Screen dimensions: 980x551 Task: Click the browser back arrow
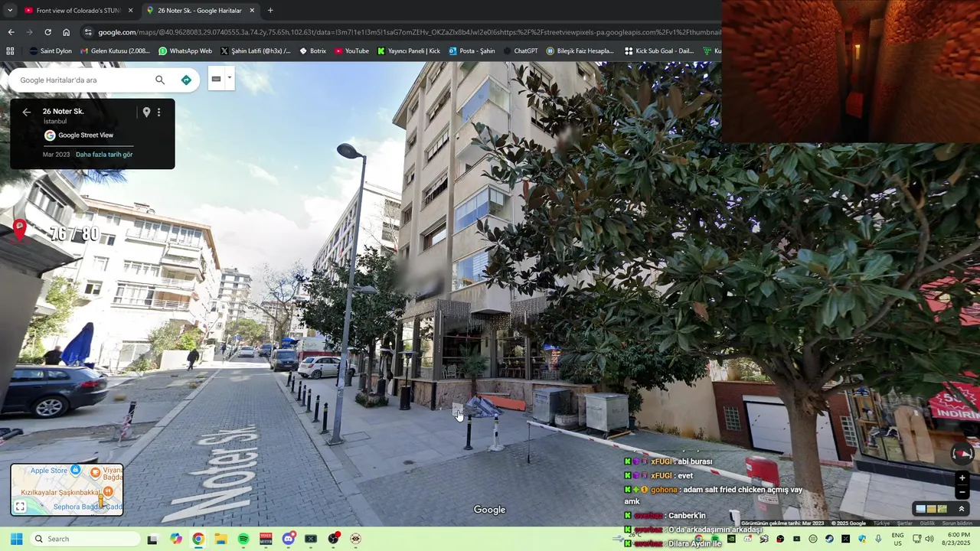click(11, 32)
